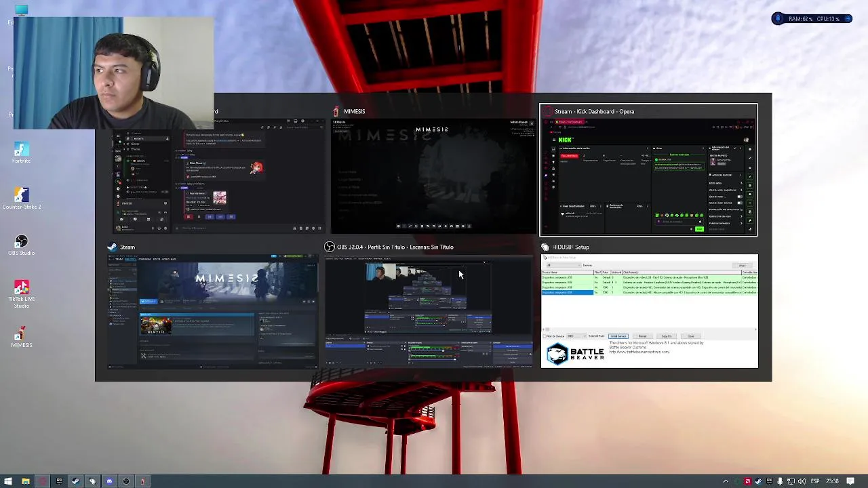Click the HIDUSBF Setup title in task switcher
Image resolution: width=868 pixels, height=488 pixels.
(570, 247)
